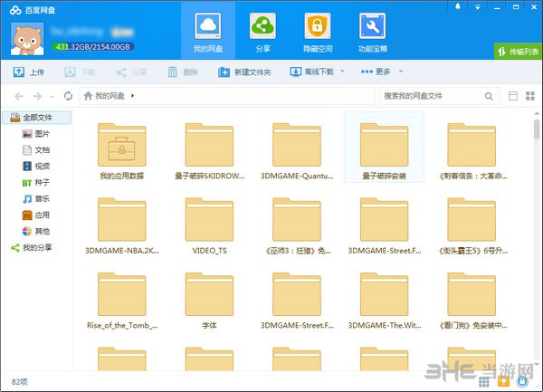Screen dimensions: 543x392
Task: Filter by 音乐 in sidebar
Action: (x=36, y=199)
